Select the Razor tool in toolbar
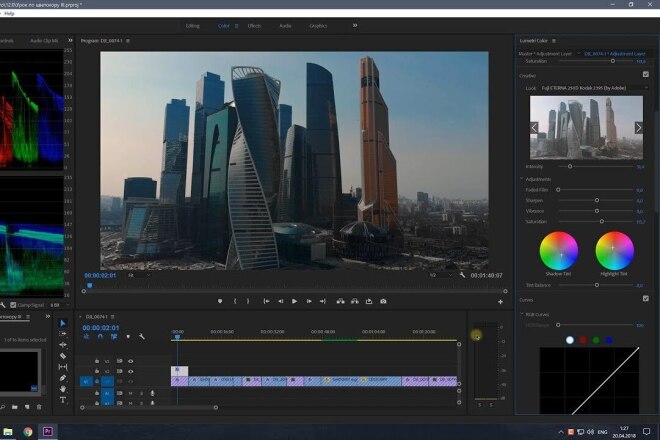660x440 pixels. coord(63,356)
